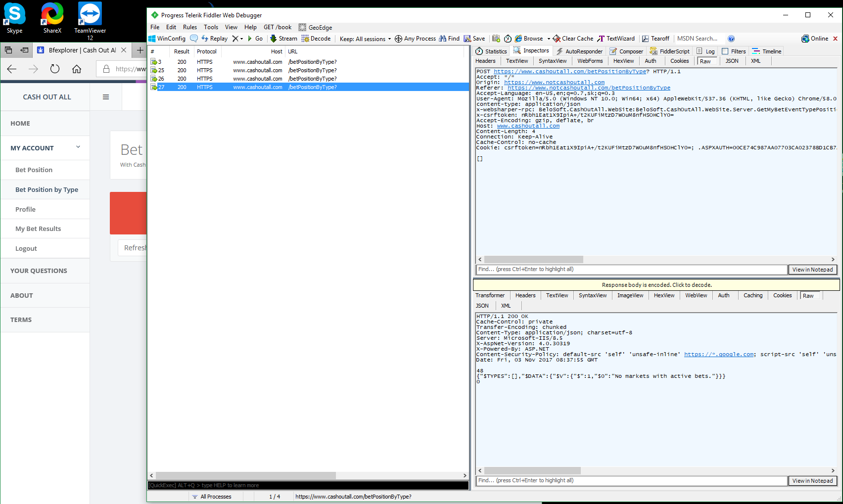
Task: Switch to the AutoResponder tab
Action: point(579,51)
